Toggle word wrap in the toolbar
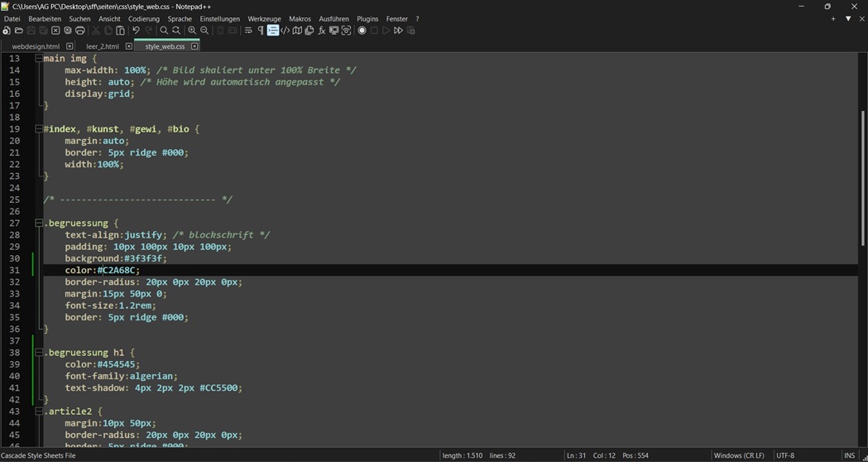This screenshot has height=462, width=868. coord(248,31)
